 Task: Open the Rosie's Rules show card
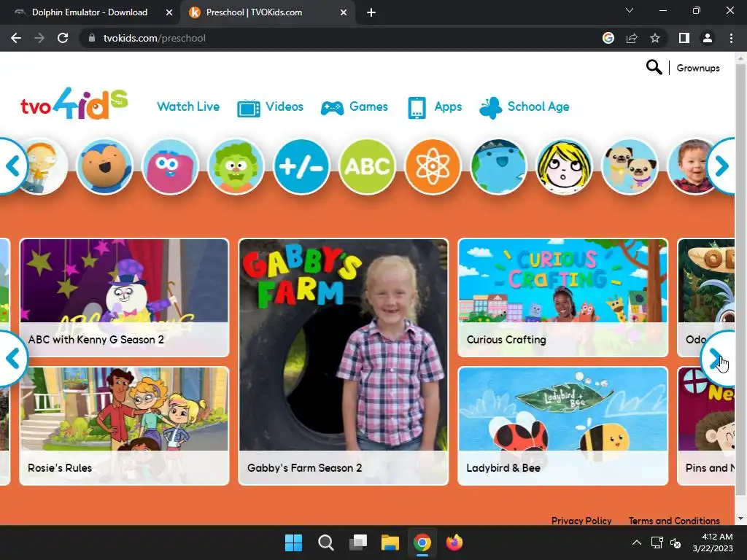pyautogui.click(x=124, y=426)
